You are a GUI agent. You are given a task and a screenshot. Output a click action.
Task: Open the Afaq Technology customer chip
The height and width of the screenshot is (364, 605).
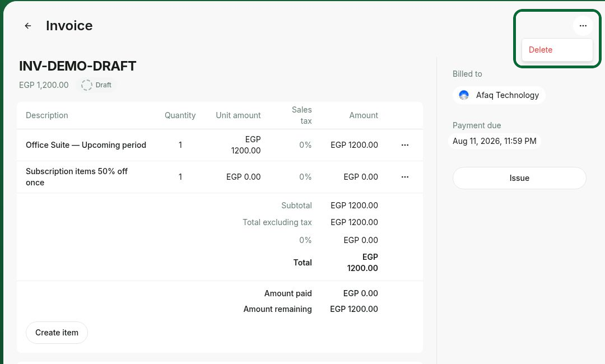[x=499, y=95]
